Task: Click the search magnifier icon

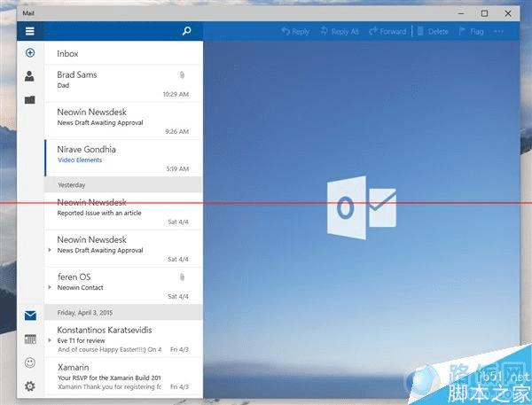Action: 186,31
